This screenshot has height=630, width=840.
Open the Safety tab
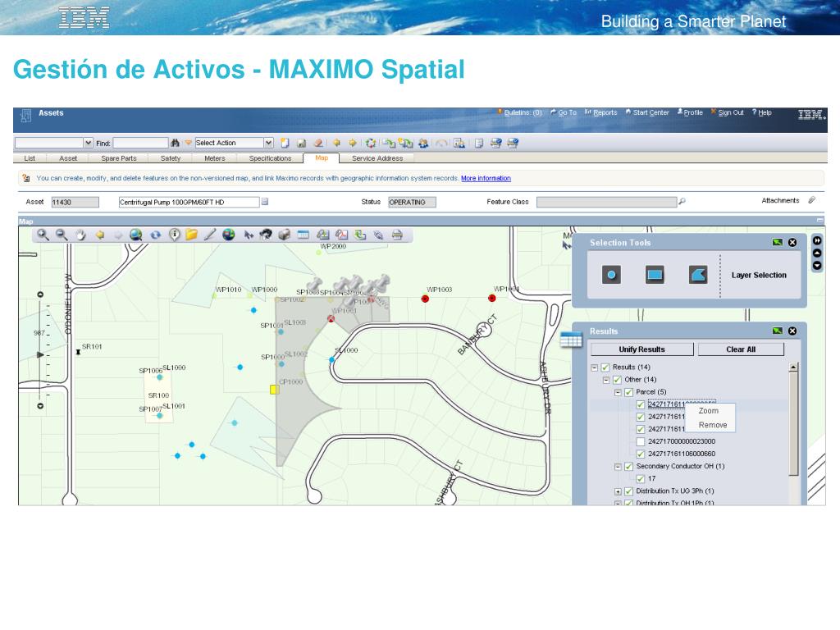pyautogui.click(x=171, y=158)
